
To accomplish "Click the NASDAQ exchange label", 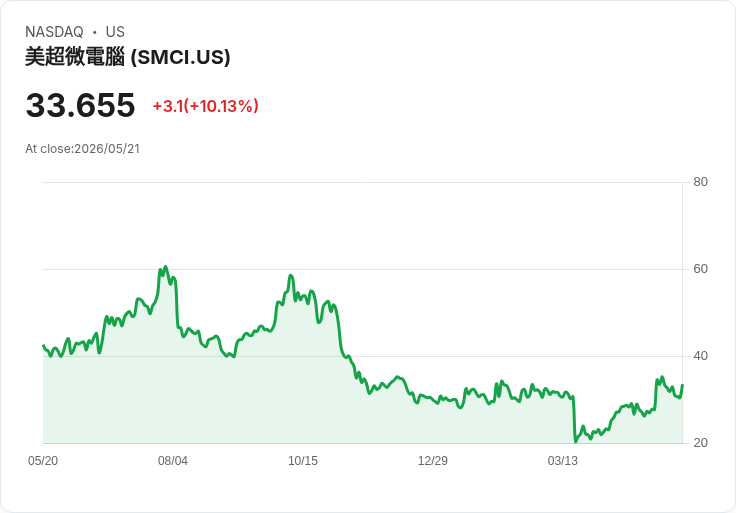I will 54,32.
